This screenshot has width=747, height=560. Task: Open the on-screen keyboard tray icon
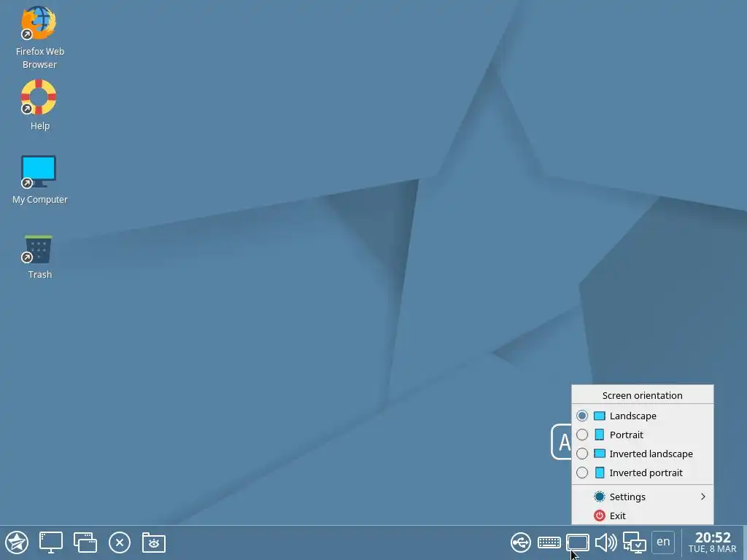tap(549, 542)
